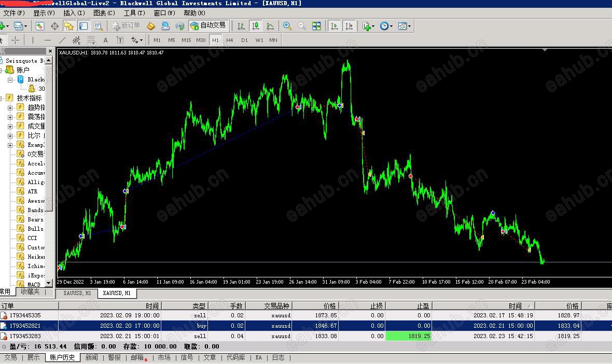Open the profiles dropdown arrow
Viewport: 612px width, 364px height.
26,26
